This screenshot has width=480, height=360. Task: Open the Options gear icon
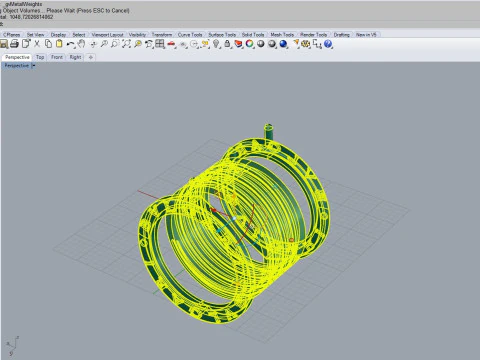(x=305, y=44)
